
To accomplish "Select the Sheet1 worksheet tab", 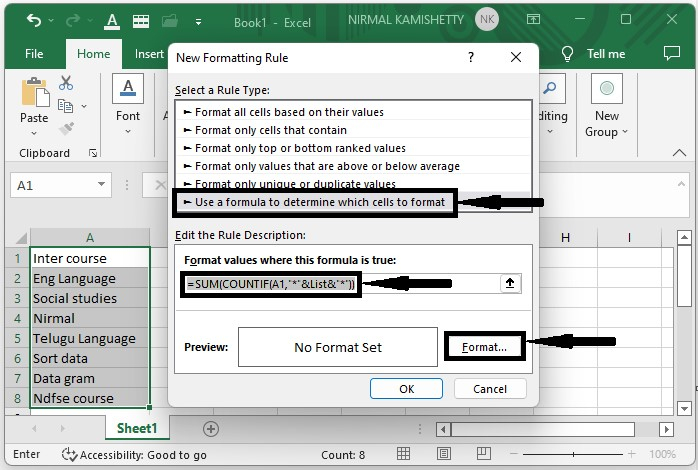I will point(137,428).
